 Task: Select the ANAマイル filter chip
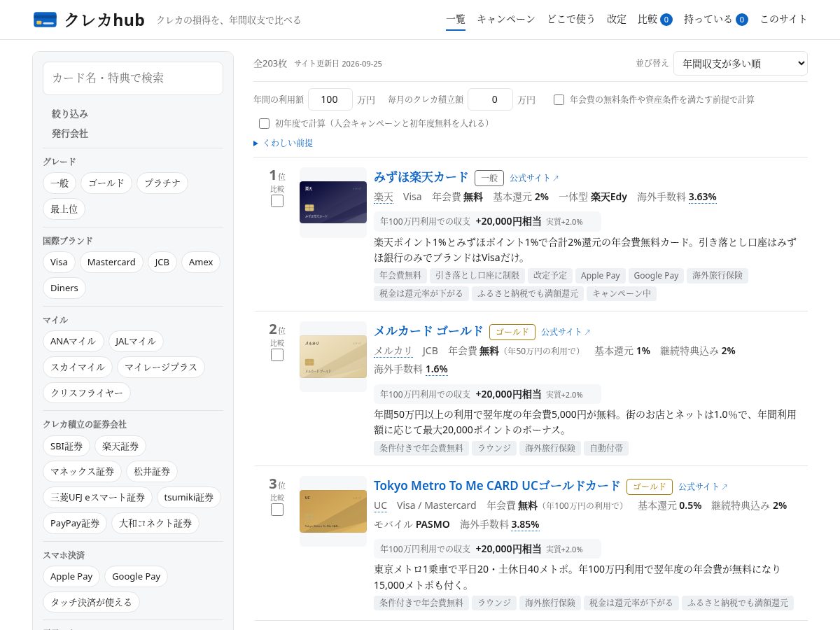tap(73, 342)
